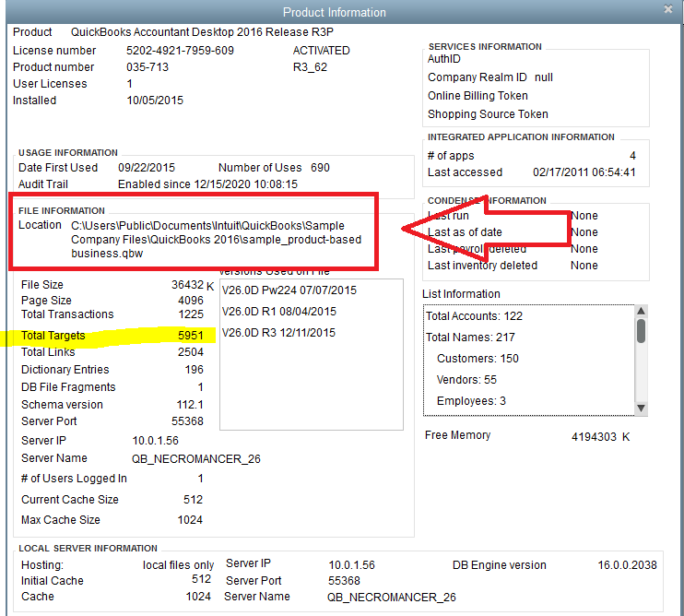
Task: Click the Shopping Source Token label
Action: click(x=488, y=113)
